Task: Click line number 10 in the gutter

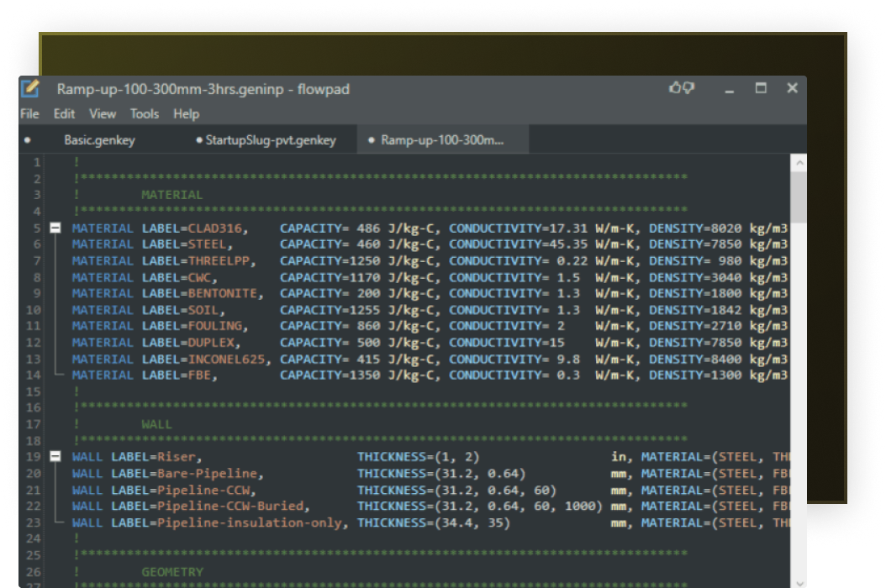Action: click(34, 310)
